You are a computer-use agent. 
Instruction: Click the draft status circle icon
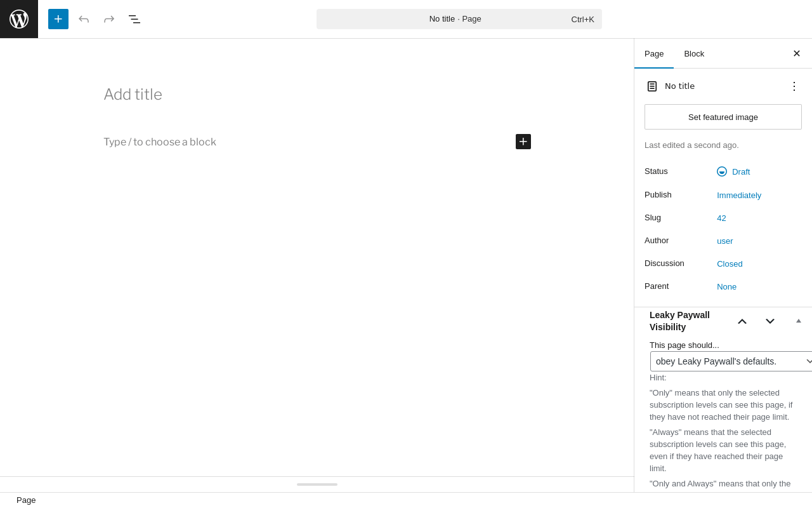[x=722, y=171]
